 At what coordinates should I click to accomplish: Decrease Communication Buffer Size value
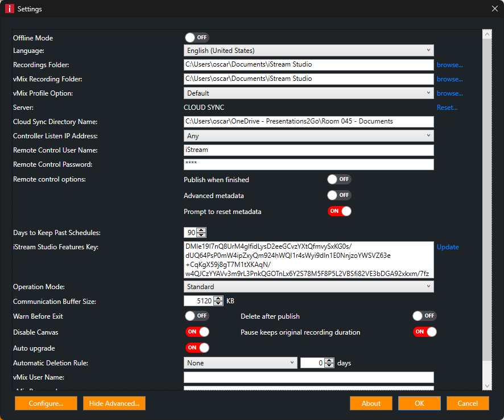click(x=218, y=303)
